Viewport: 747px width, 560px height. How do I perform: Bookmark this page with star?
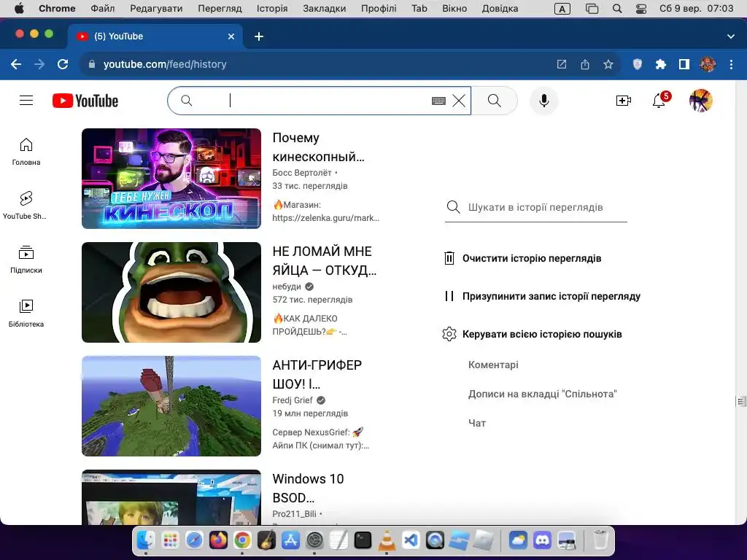[x=608, y=64]
